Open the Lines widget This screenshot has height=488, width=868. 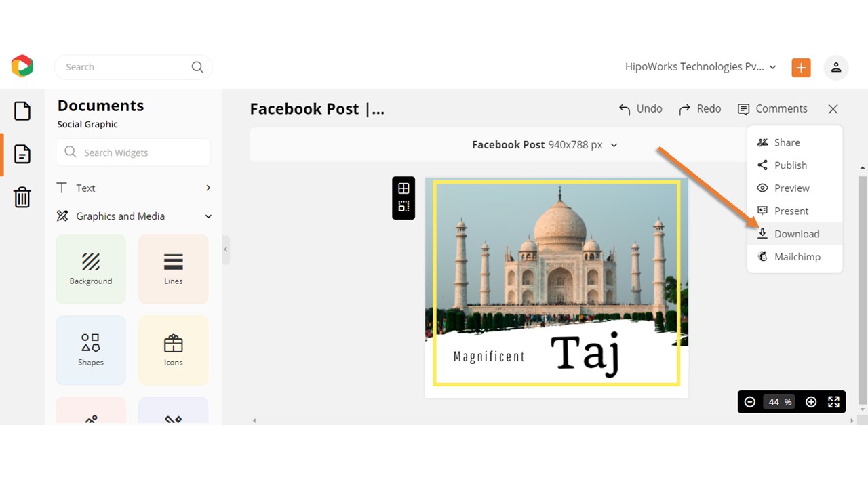tap(173, 268)
